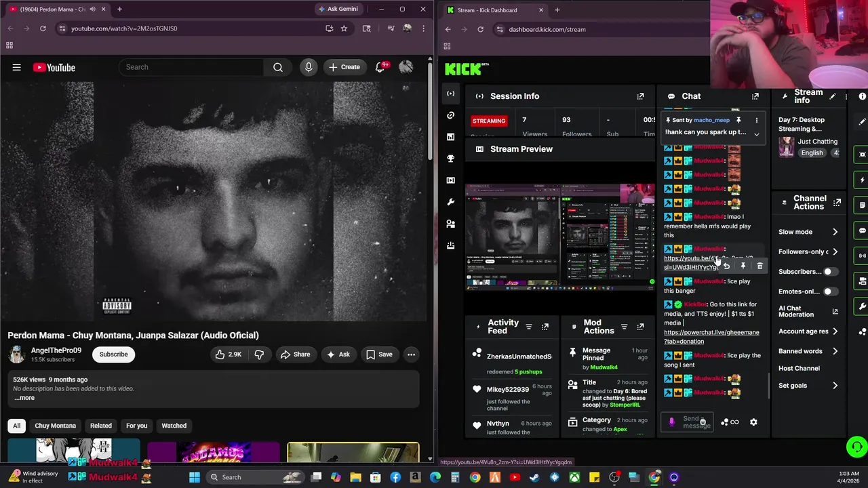Click the Kick dashboard address bar
Screen dimensions: 868x488
coord(601,29)
